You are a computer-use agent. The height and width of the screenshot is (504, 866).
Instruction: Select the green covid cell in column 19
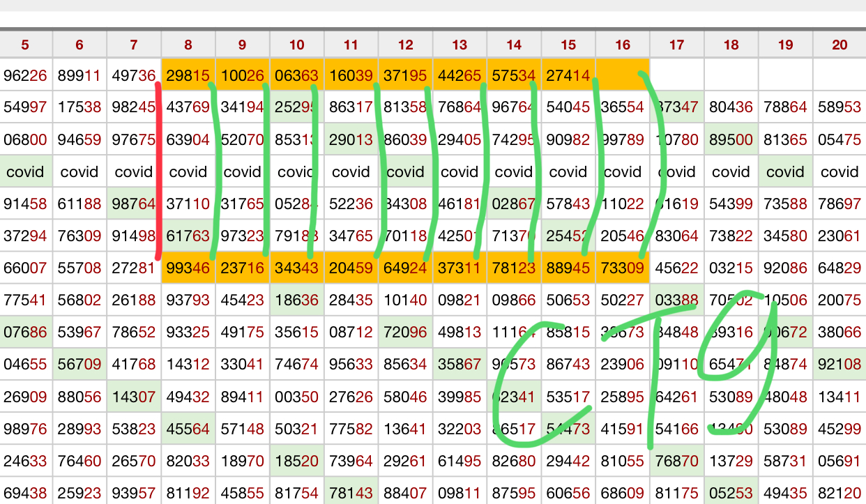[786, 171]
